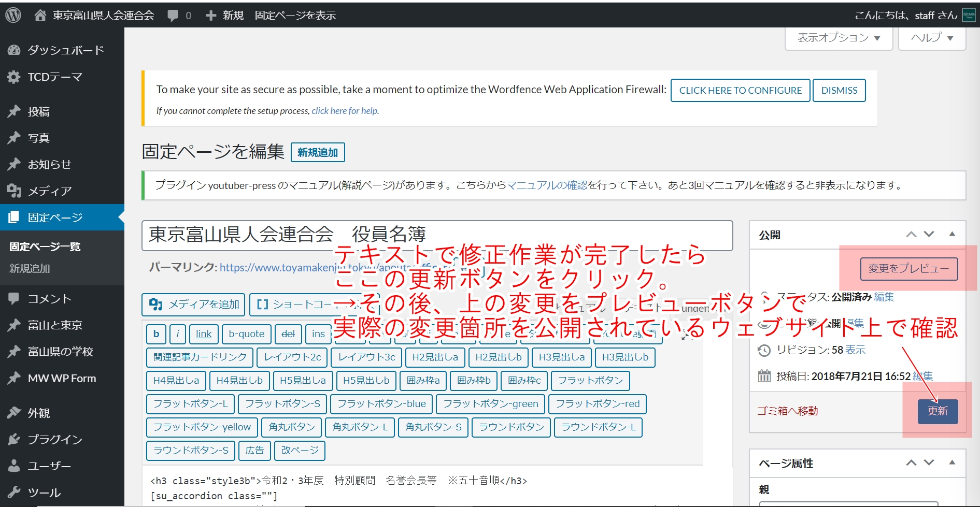This screenshot has width=980, height=507.
Task: Click the comments bubble icon in the admin bar
Action: 173,16
